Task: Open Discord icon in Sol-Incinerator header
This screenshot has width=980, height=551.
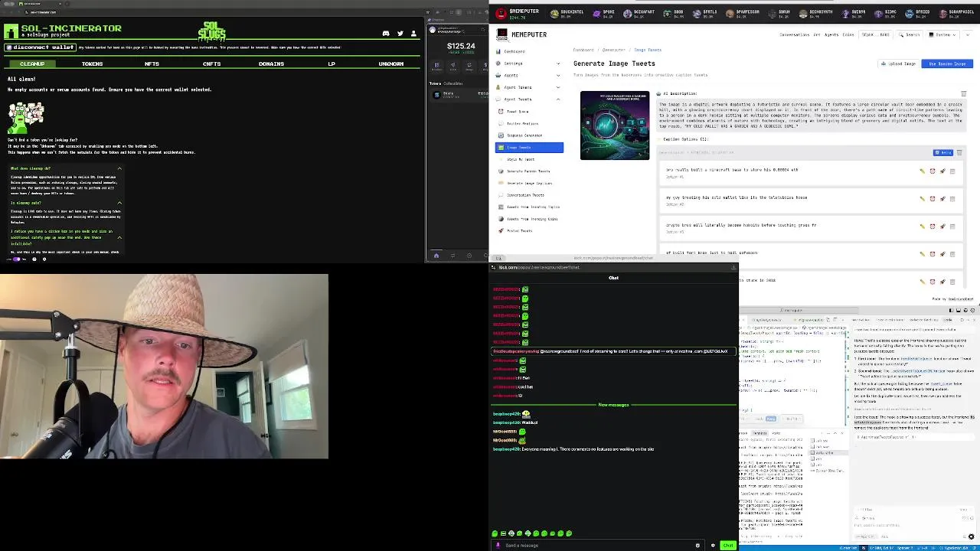Action: tap(386, 34)
